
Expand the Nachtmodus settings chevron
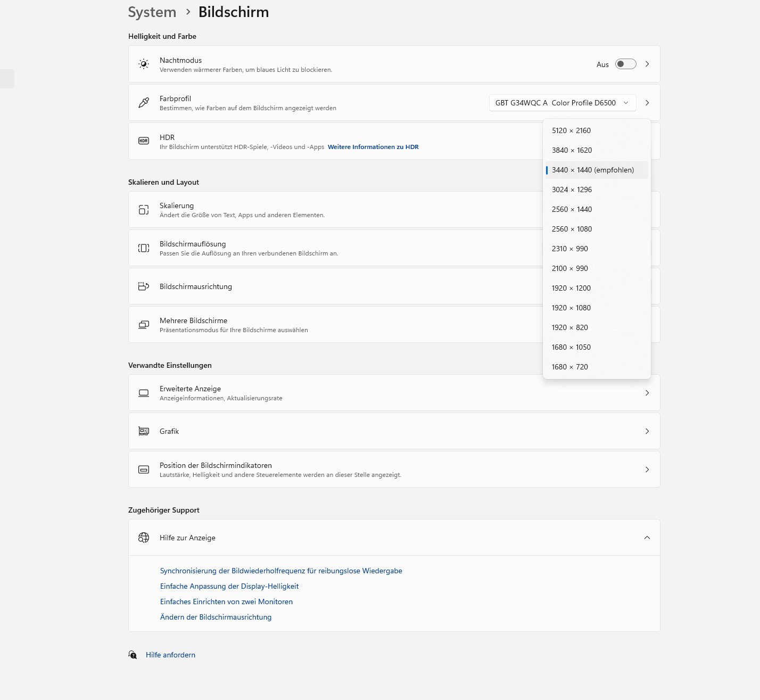(x=647, y=64)
